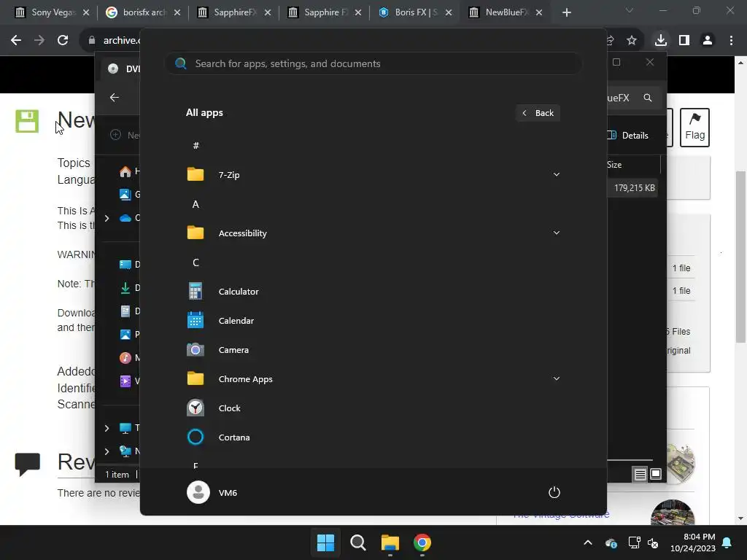Show hidden system tray icons
Viewport: 747px width, 560px height.
coord(588,542)
